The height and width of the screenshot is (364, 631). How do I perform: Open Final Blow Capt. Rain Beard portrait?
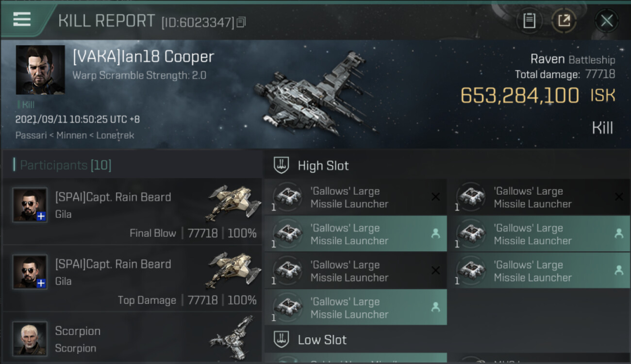click(30, 205)
